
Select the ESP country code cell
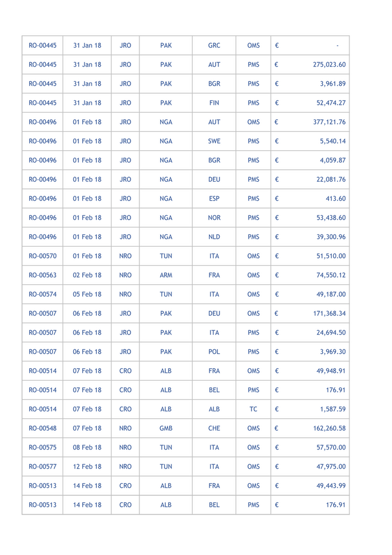click(x=214, y=198)
